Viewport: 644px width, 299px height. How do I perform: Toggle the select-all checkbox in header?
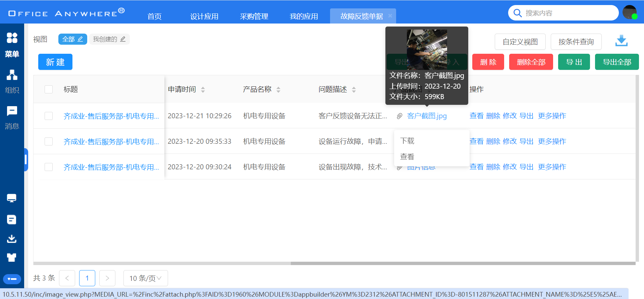pos(49,89)
